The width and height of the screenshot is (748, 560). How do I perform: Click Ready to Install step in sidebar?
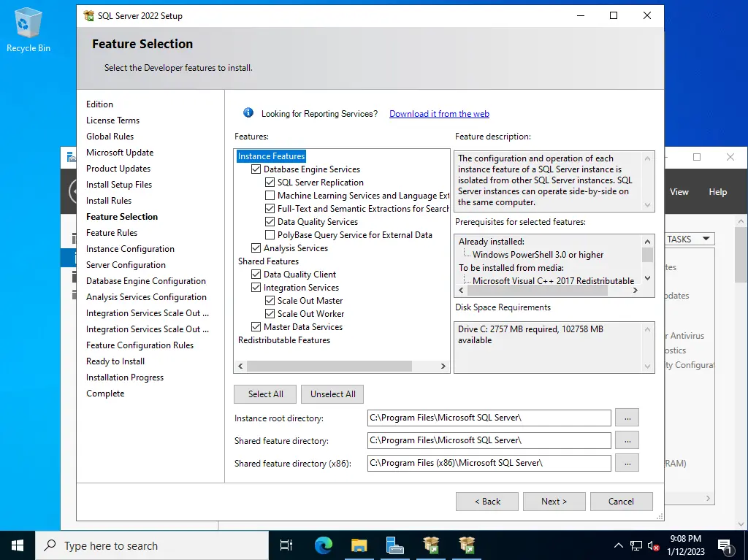coord(115,361)
